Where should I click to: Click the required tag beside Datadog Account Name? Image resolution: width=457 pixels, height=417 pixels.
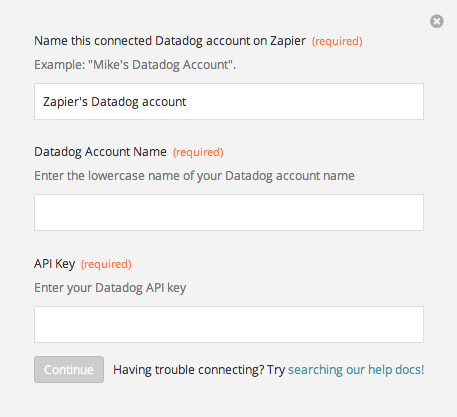(x=198, y=152)
